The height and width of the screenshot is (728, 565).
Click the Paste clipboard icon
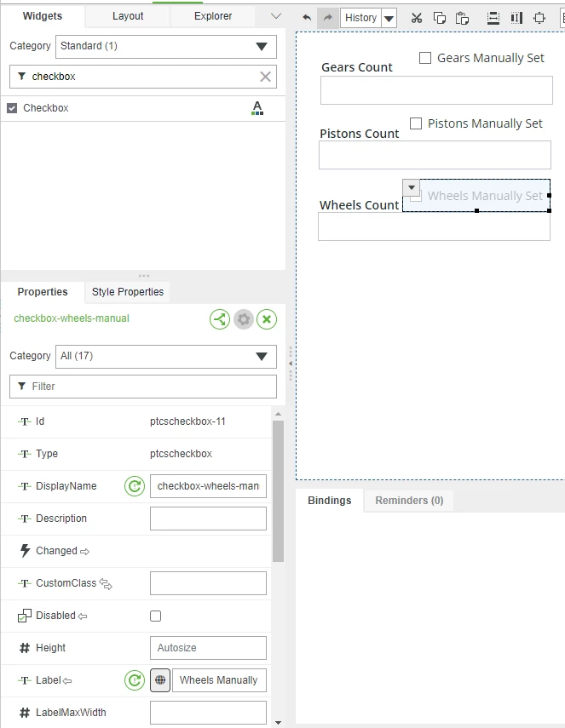(462, 18)
